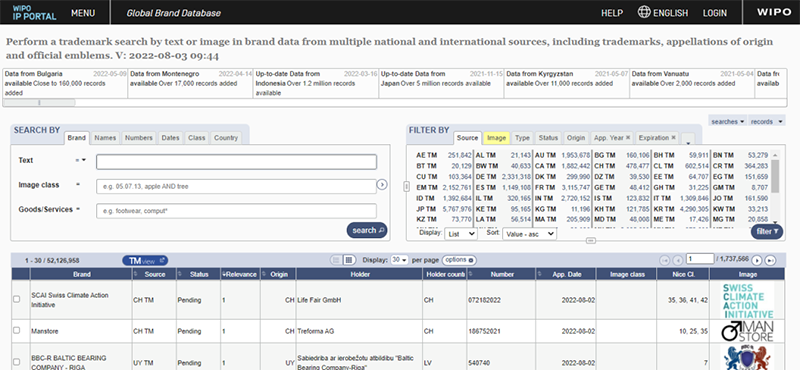Click the Image class lookup arrow icon
This screenshot has height=370, width=800.
coord(382,185)
